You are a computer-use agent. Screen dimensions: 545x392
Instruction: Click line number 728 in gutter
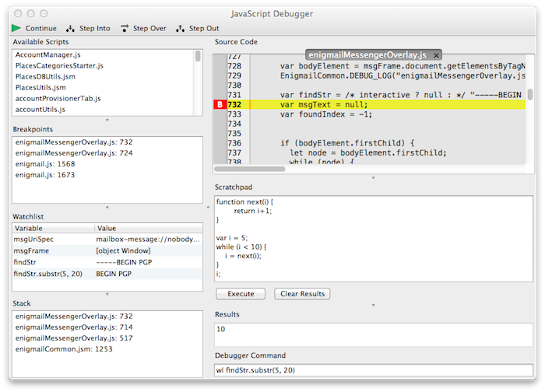click(x=234, y=66)
